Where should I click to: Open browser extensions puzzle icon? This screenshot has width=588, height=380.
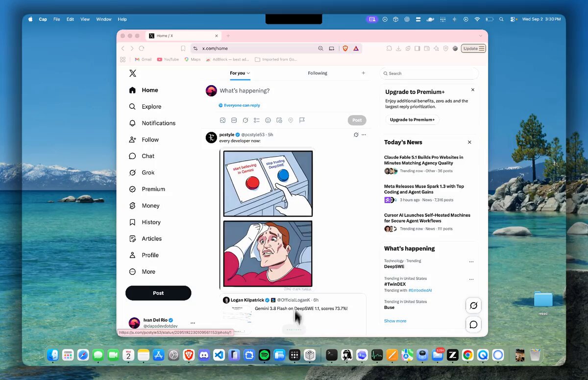coord(389,48)
